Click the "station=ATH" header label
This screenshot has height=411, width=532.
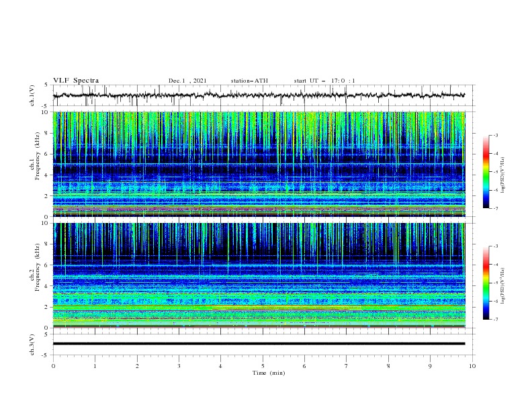click(x=249, y=81)
